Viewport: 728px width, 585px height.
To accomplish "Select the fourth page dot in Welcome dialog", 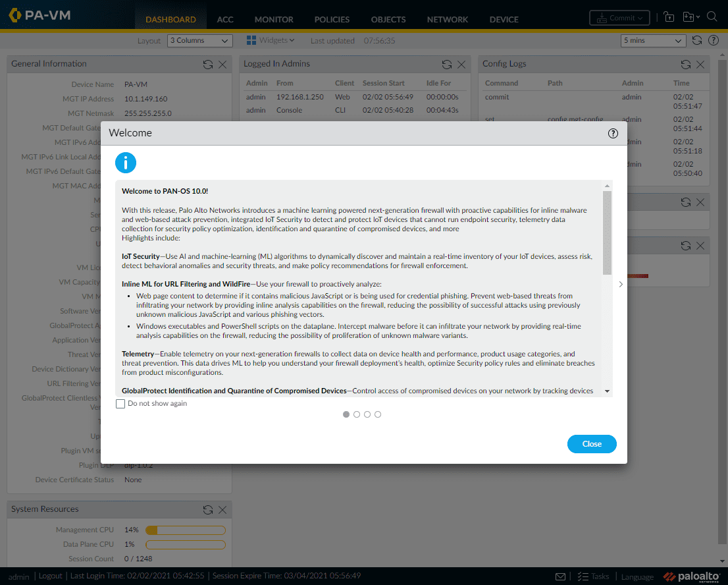I will click(378, 414).
